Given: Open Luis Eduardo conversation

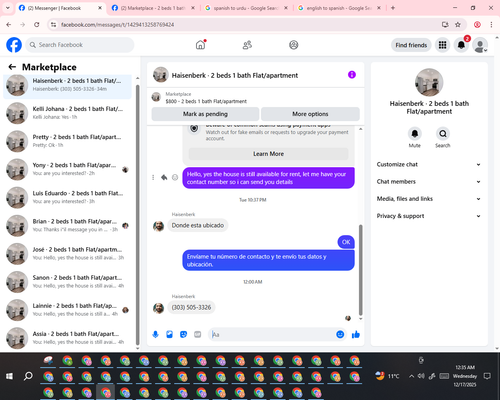Looking at the screenshot, I should point(68,197).
